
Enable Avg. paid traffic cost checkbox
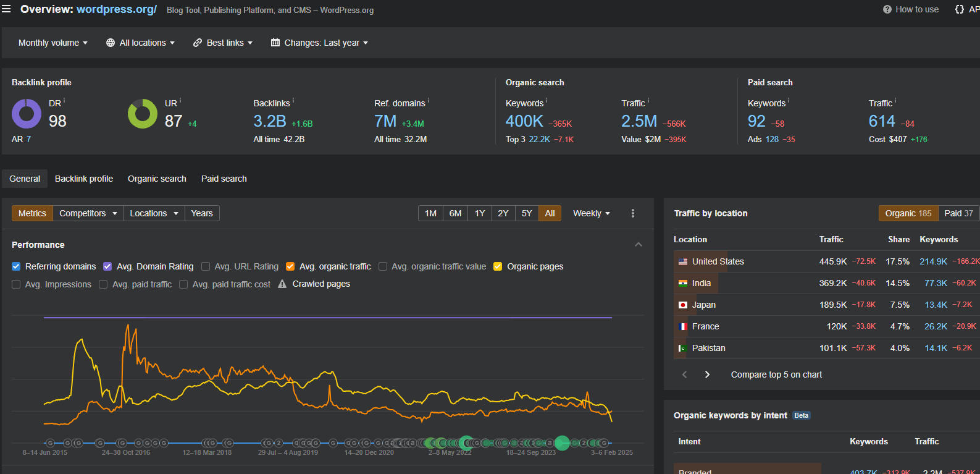click(183, 284)
